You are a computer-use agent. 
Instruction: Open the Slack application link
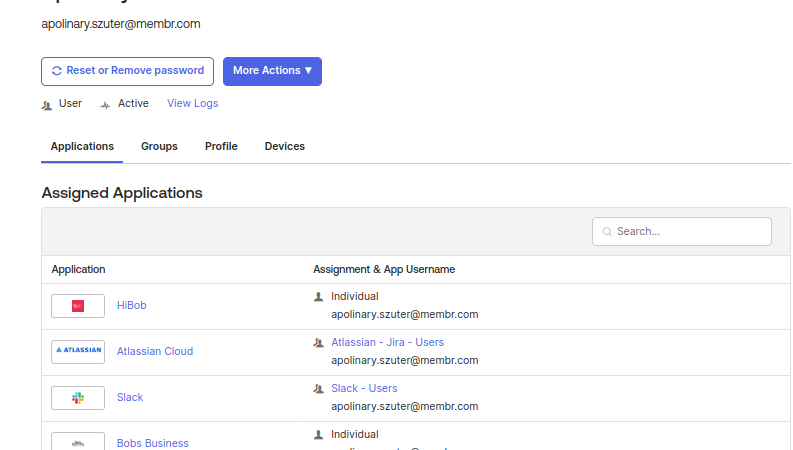coord(130,397)
